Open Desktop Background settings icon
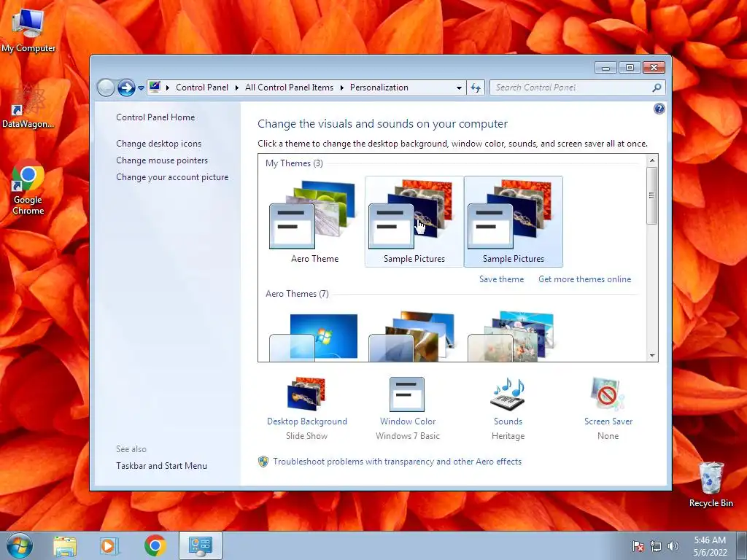 pyautogui.click(x=307, y=394)
